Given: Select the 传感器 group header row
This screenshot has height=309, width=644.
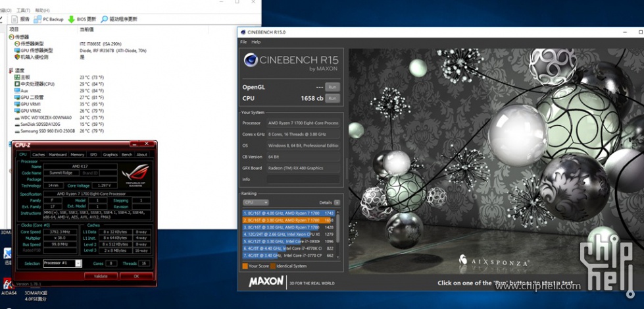Looking at the screenshot, I should pyautogui.click(x=19, y=37).
